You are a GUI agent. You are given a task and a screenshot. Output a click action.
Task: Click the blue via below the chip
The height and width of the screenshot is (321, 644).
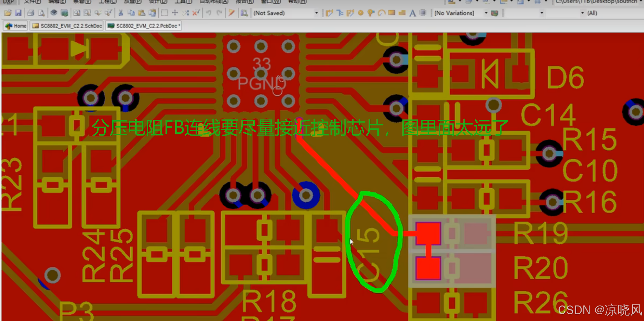click(306, 195)
